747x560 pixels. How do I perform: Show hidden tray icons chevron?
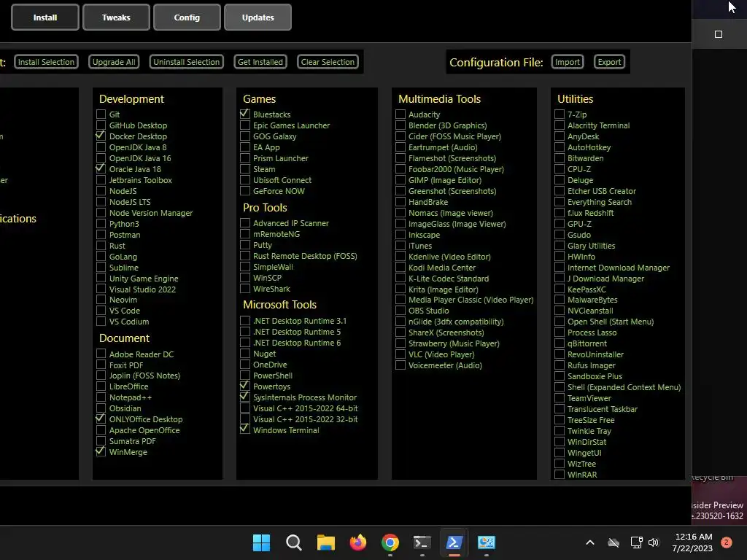click(x=589, y=542)
